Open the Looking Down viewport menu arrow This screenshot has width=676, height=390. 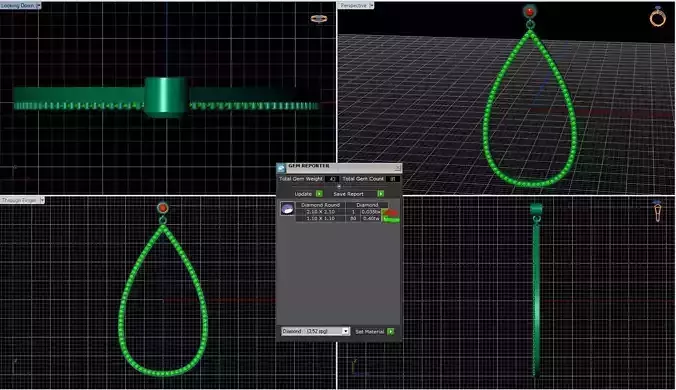click(38, 6)
